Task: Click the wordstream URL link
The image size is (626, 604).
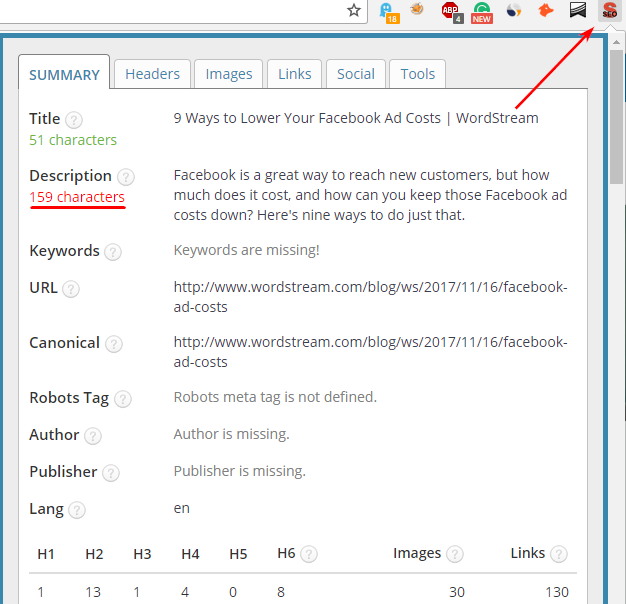Action: pyautogui.click(x=370, y=297)
